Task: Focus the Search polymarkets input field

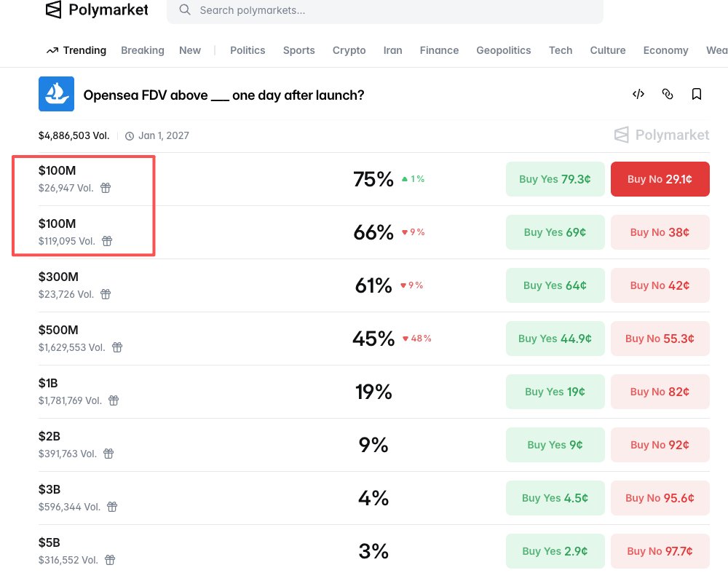Action: 385,10
